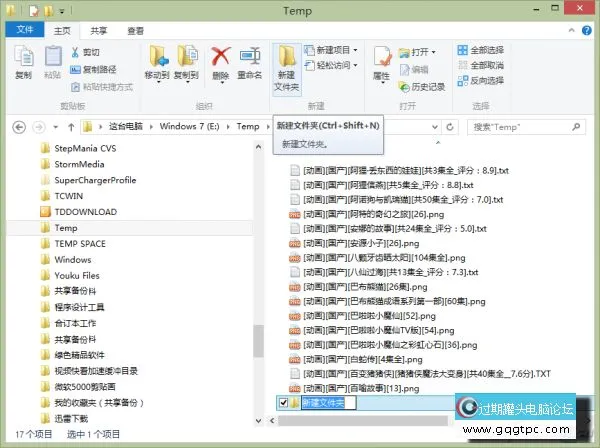Collapse the ribbon with chevron

tap(571, 30)
